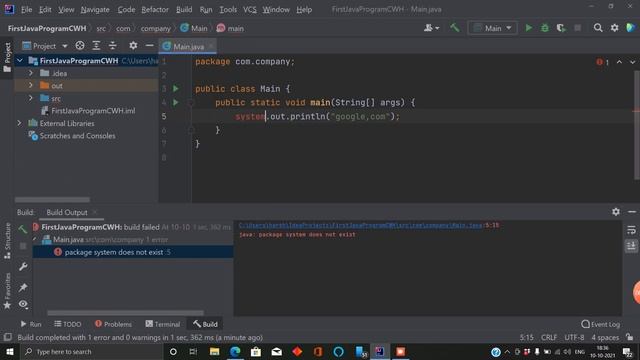Click the build tree horizontal scrollbar

pos(125,313)
